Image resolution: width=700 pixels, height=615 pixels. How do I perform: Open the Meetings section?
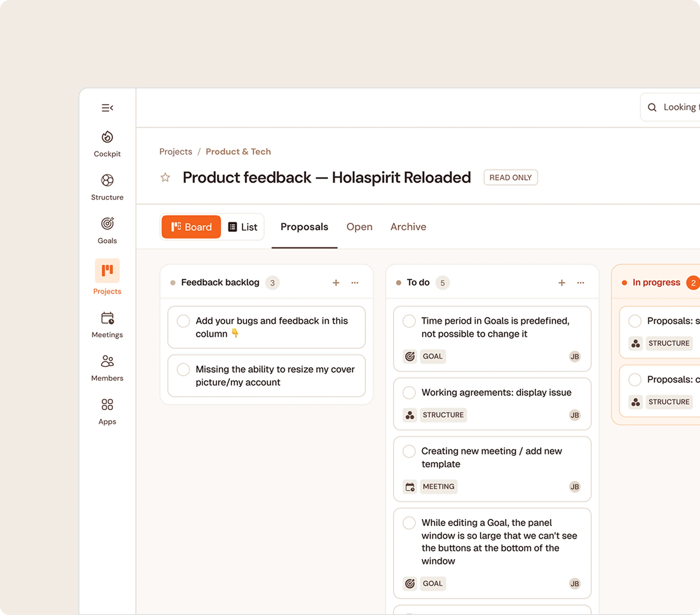pyautogui.click(x=107, y=325)
